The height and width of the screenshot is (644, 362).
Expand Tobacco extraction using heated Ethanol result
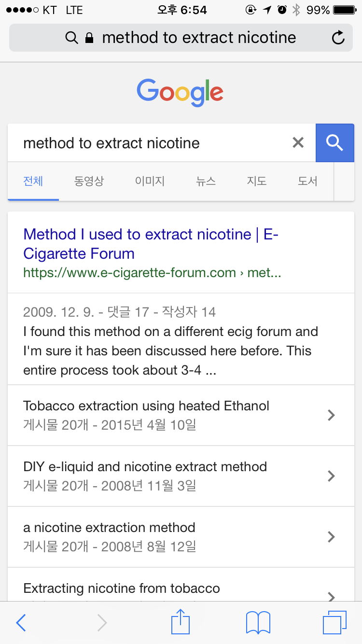coord(331,415)
